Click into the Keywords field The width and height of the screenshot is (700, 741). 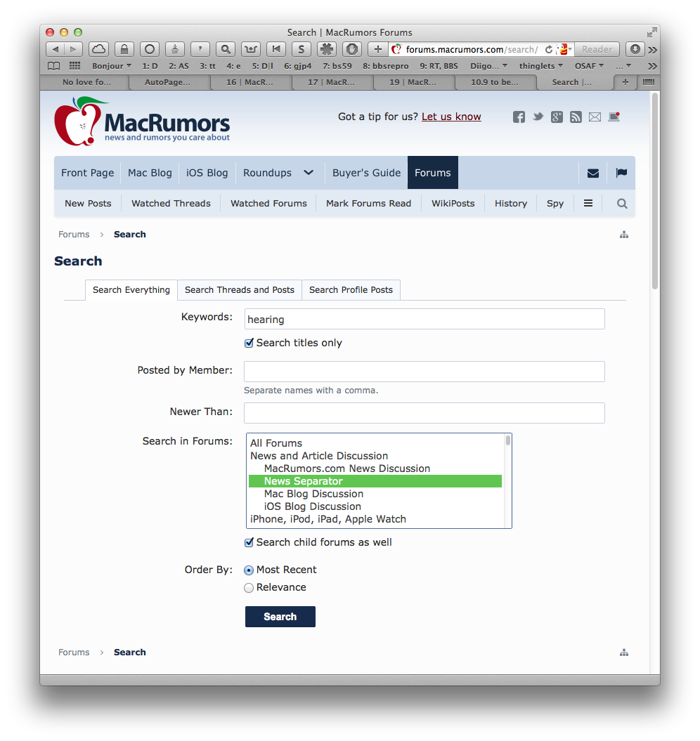[x=424, y=319]
